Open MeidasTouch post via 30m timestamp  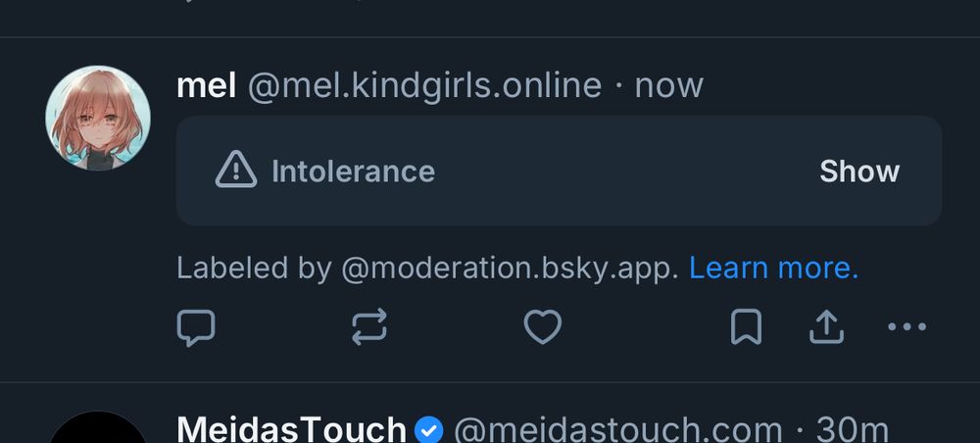click(x=853, y=430)
